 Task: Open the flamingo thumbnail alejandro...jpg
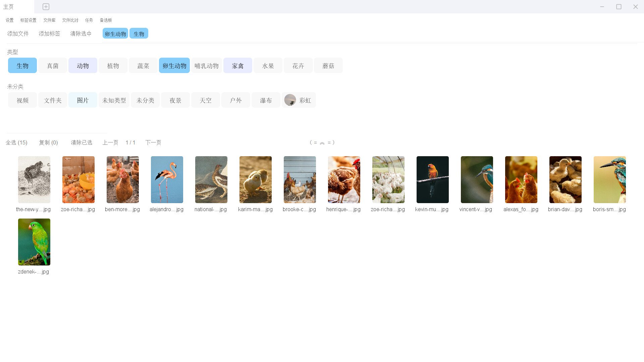coord(167,180)
